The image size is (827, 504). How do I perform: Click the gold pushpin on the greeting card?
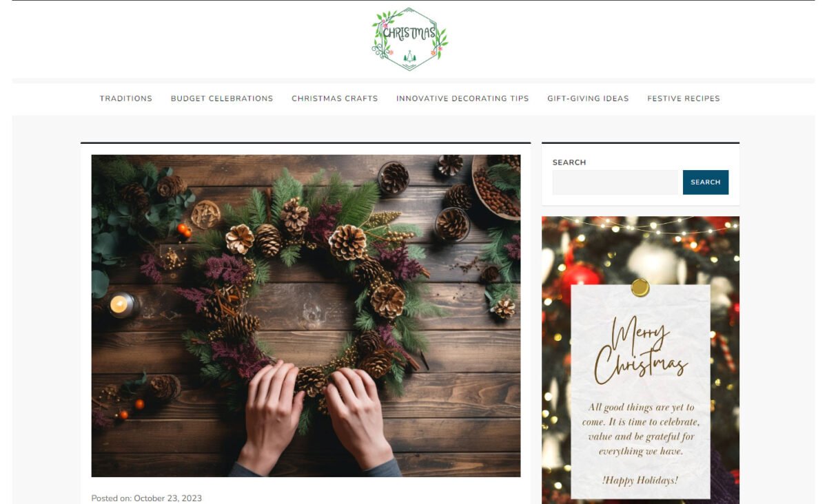pyautogui.click(x=640, y=288)
